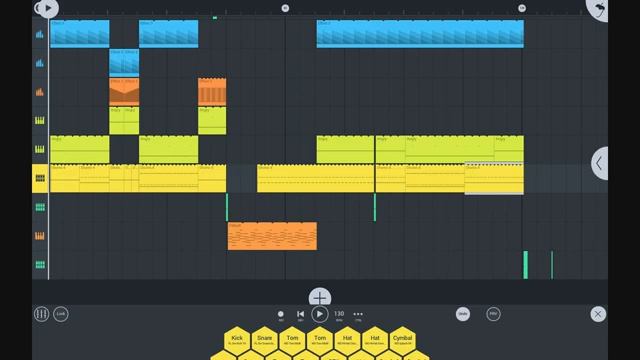This screenshot has width=640, height=360.
Task: Select the upper lime keyboard track icon
Action: pyautogui.click(x=40, y=120)
